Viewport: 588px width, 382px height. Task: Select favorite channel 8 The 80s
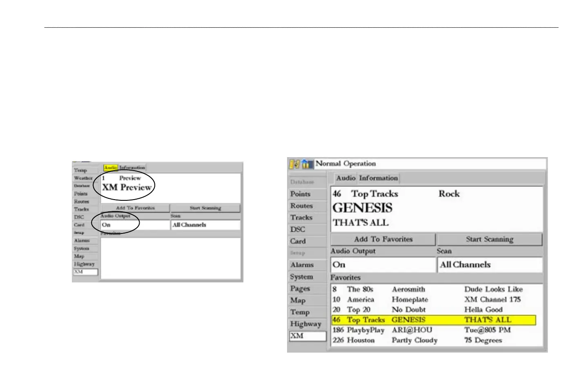(x=434, y=289)
